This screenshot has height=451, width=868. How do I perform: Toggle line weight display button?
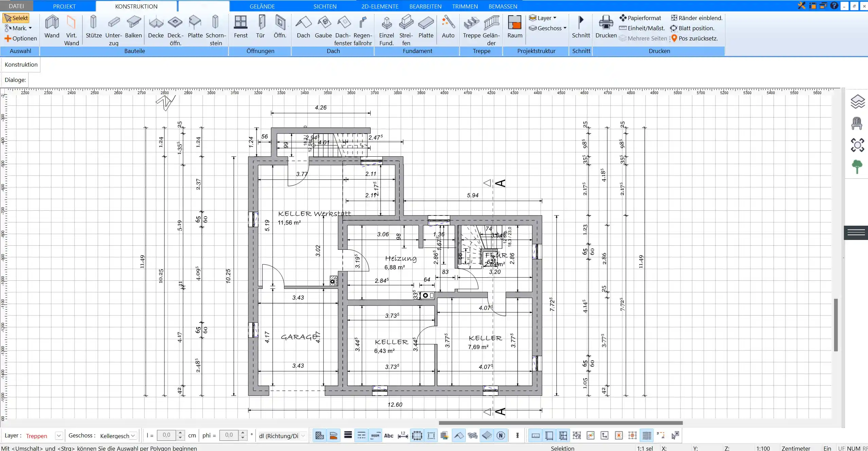[x=348, y=435]
